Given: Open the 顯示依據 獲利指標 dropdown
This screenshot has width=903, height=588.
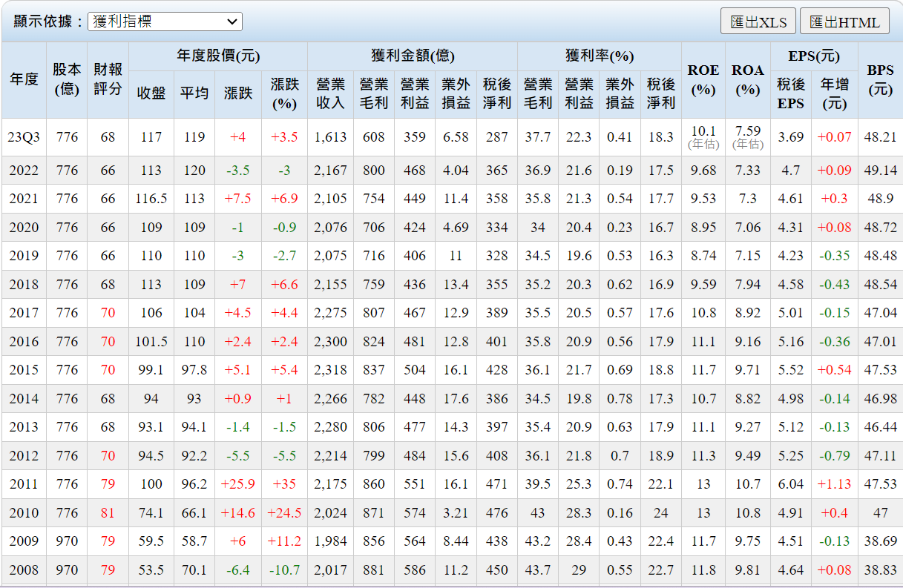Looking at the screenshot, I should (x=165, y=22).
